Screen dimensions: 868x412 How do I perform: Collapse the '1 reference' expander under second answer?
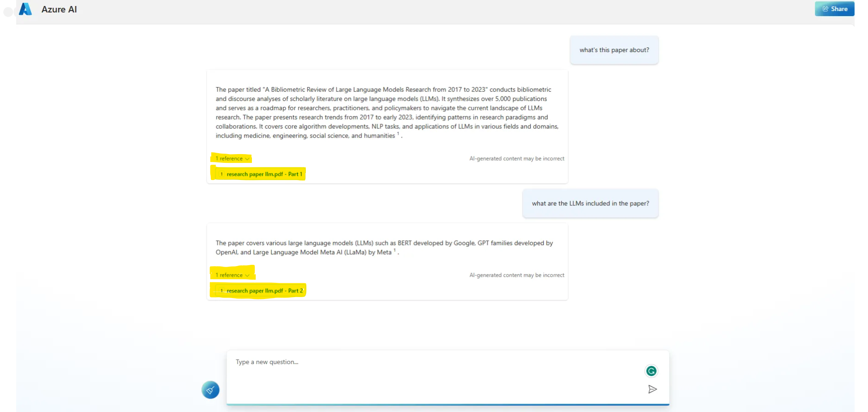(x=233, y=275)
